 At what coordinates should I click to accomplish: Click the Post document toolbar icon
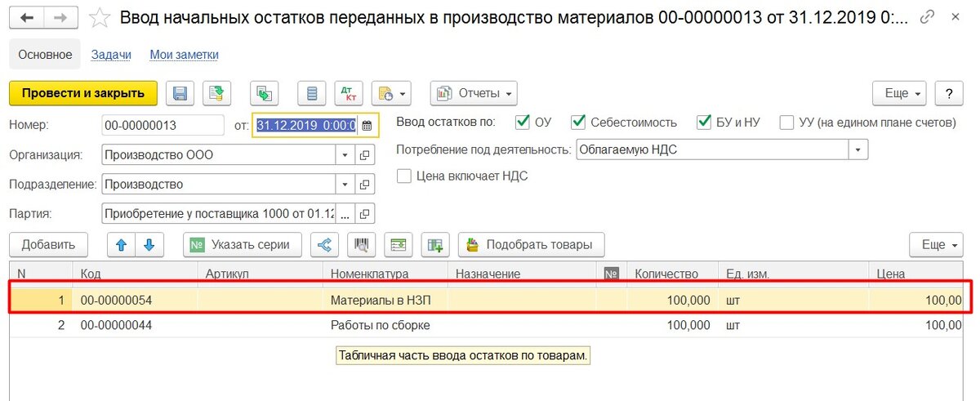(217, 93)
